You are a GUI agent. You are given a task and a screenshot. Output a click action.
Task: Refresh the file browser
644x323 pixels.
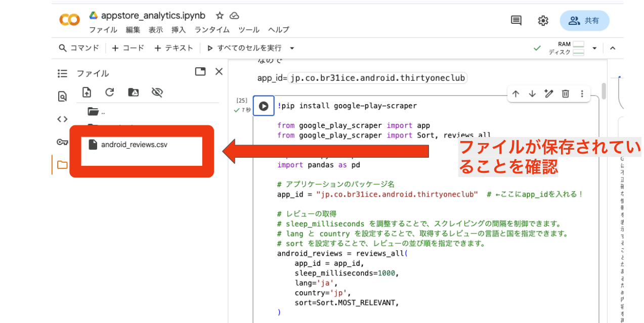[110, 93]
